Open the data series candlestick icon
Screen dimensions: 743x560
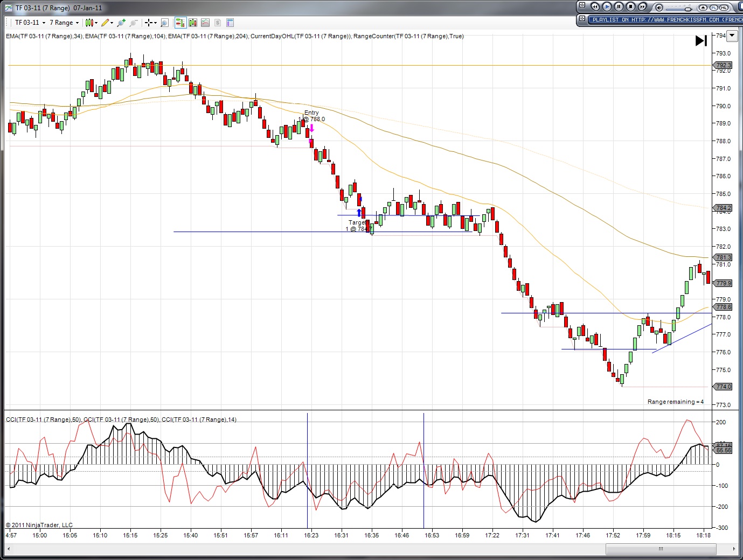(192, 23)
